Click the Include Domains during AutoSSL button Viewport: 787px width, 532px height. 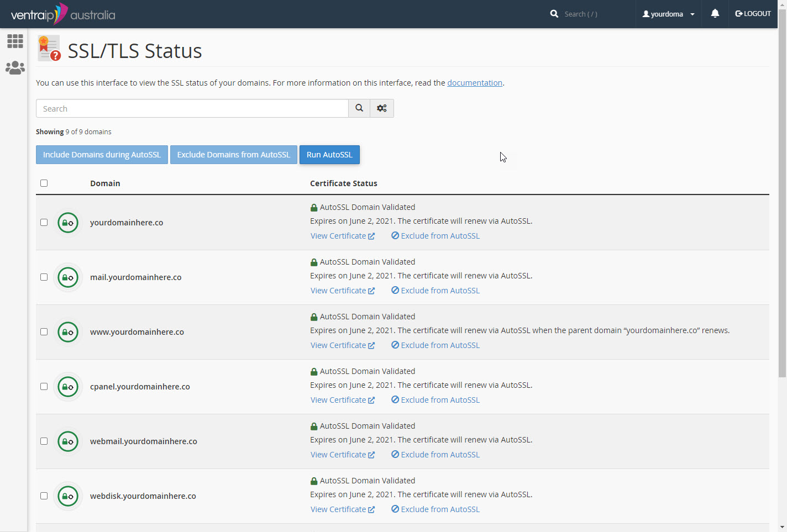[x=102, y=155]
